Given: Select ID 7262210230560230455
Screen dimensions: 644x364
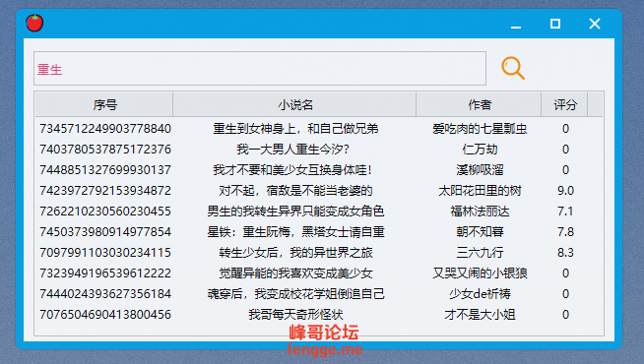Looking at the screenshot, I should [105, 212].
